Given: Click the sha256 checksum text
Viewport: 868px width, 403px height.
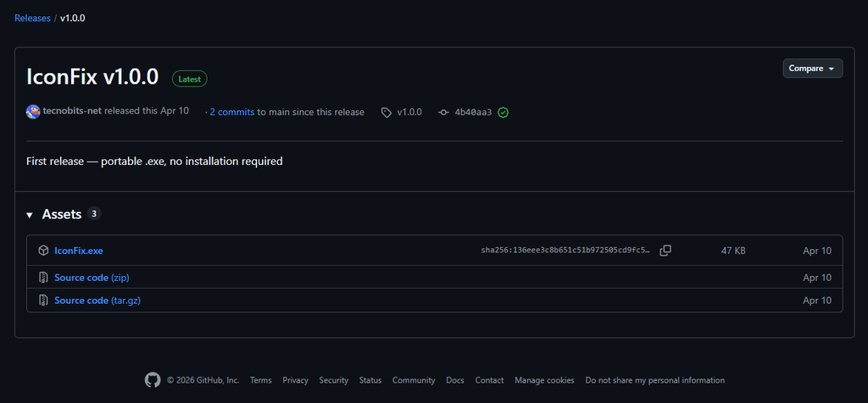Looking at the screenshot, I should click(x=565, y=251).
